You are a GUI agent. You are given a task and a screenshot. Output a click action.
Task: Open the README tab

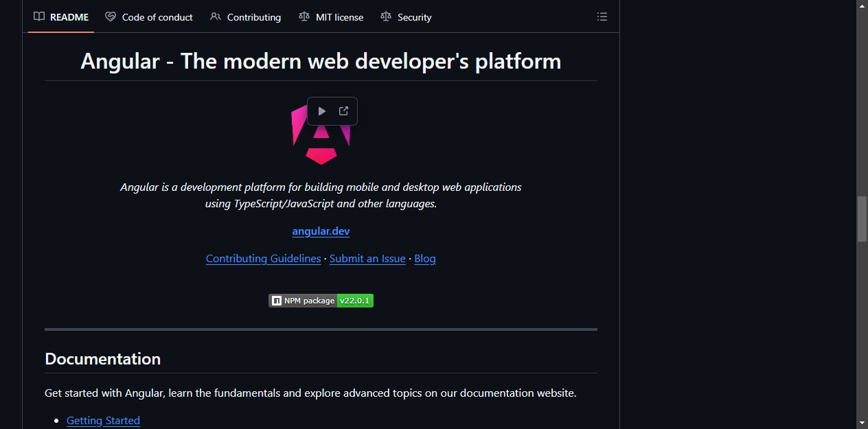coord(61,17)
